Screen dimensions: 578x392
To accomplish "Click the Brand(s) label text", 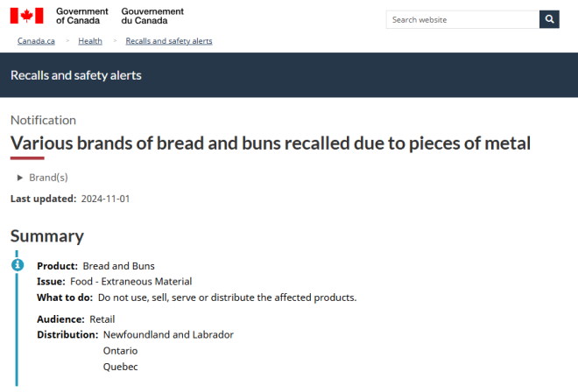I will coord(48,177).
